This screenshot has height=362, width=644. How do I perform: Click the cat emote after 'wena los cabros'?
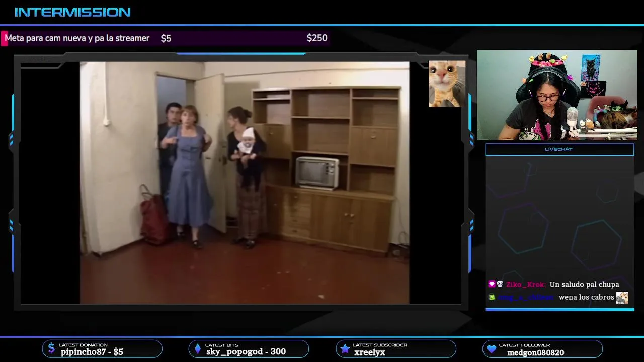pos(622,297)
